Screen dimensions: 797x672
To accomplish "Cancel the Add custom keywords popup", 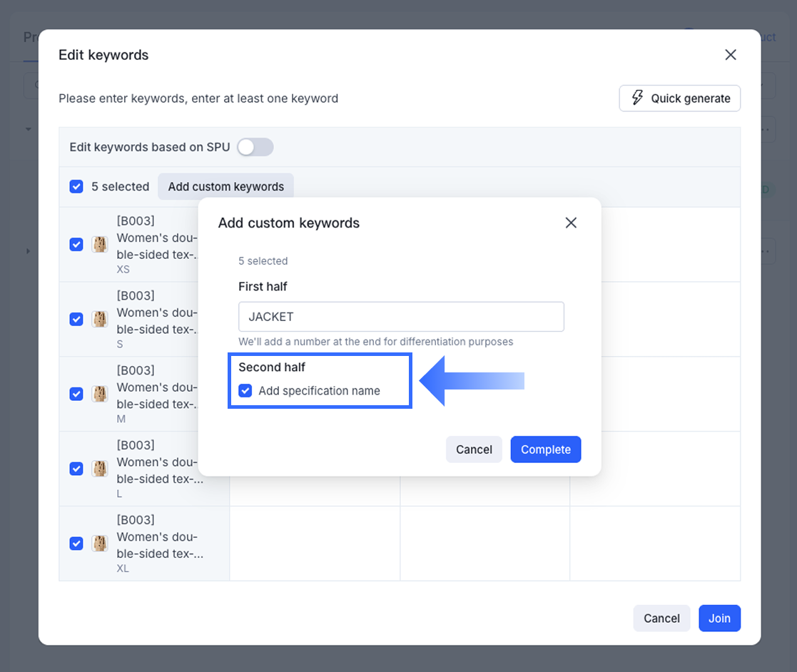I will tap(474, 449).
